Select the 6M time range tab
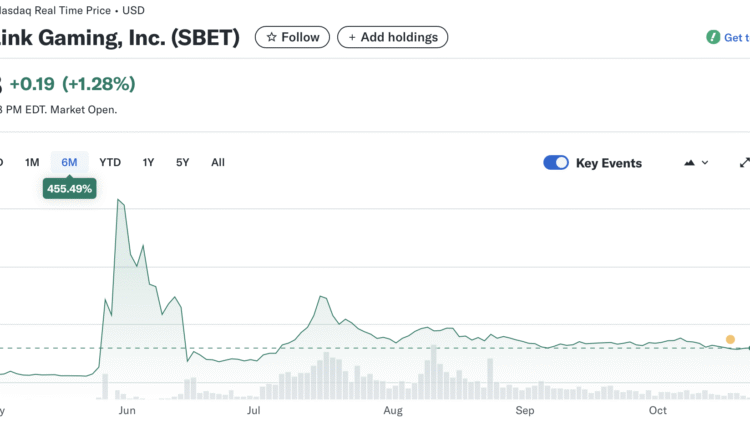Viewport: 750px width, 430px height. click(x=69, y=162)
